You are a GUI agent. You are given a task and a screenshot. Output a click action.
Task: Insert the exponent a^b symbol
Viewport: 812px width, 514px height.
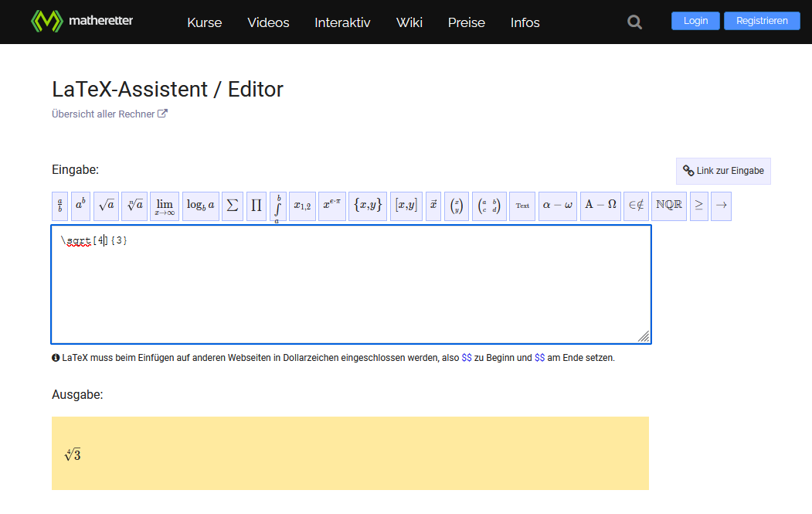click(x=80, y=206)
